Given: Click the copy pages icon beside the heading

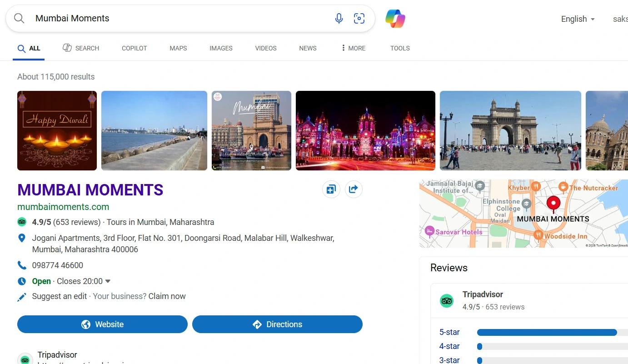Looking at the screenshot, I should pyautogui.click(x=331, y=189).
